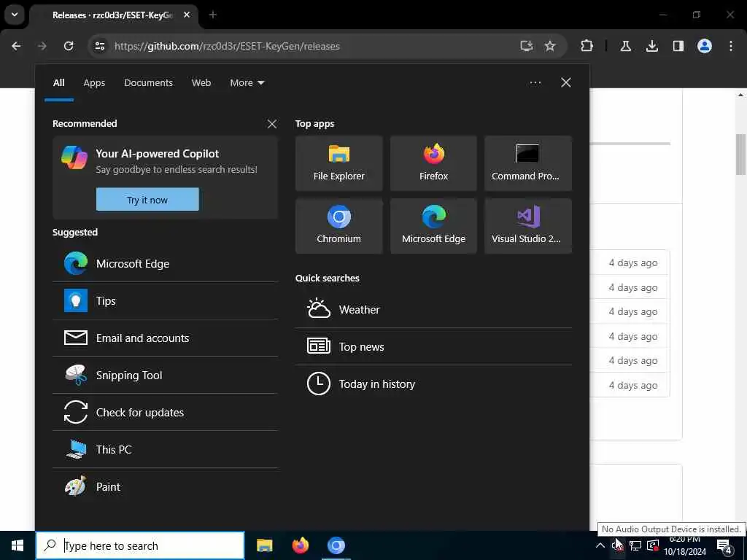Image resolution: width=747 pixels, height=560 pixels.
Task: Run the Weather quick search
Action: 433,309
